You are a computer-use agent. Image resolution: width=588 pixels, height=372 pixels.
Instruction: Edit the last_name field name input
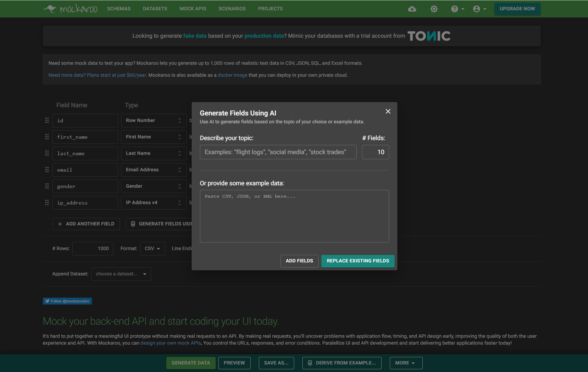pos(85,153)
